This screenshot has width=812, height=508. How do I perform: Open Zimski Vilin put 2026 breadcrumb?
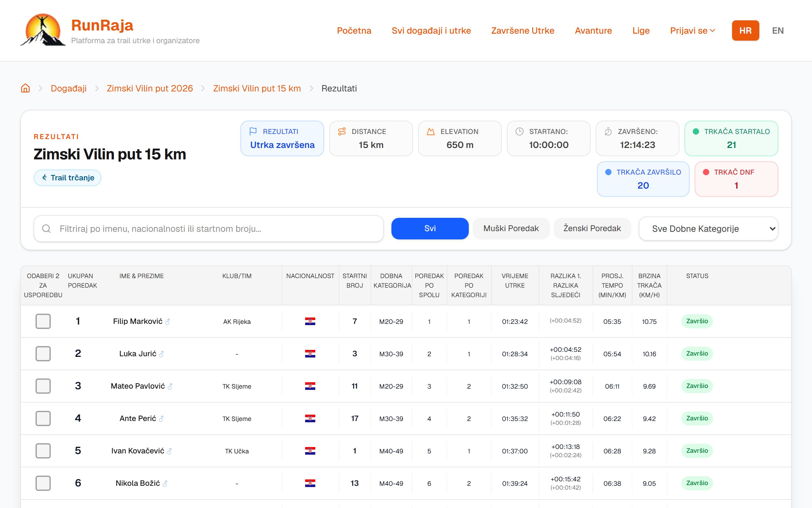(150, 88)
